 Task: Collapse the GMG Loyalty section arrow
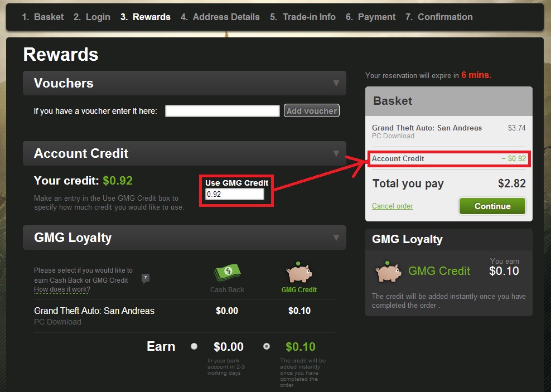336,238
